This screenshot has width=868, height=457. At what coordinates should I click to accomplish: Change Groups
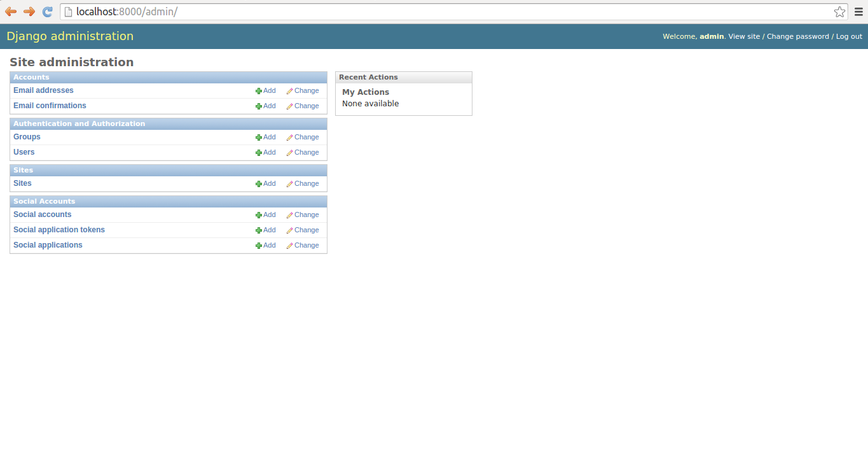click(x=303, y=137)
